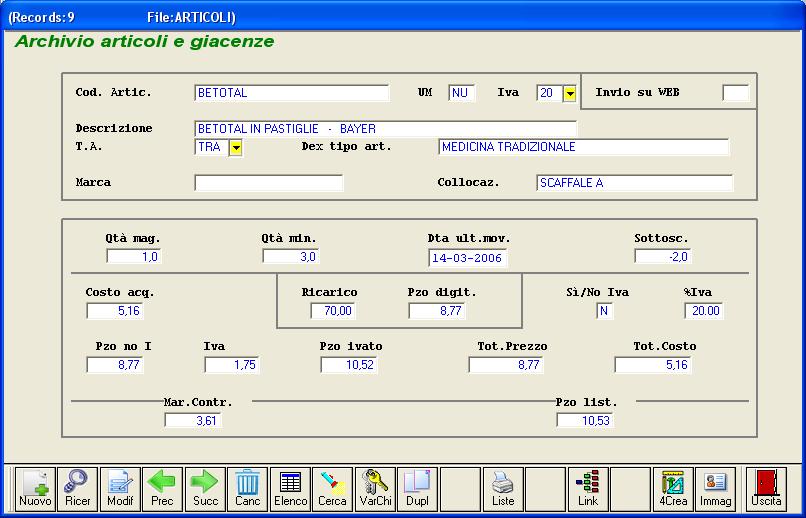Image resolution: width=806 pixels, height=518 pixels.
Task: Exit via the Uscita door icon
Action: pos(766,489)
